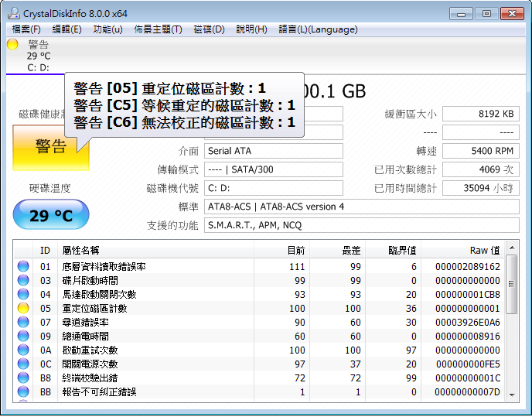
Task: Open the 佈景主題(T) menu
Action: 158,29
